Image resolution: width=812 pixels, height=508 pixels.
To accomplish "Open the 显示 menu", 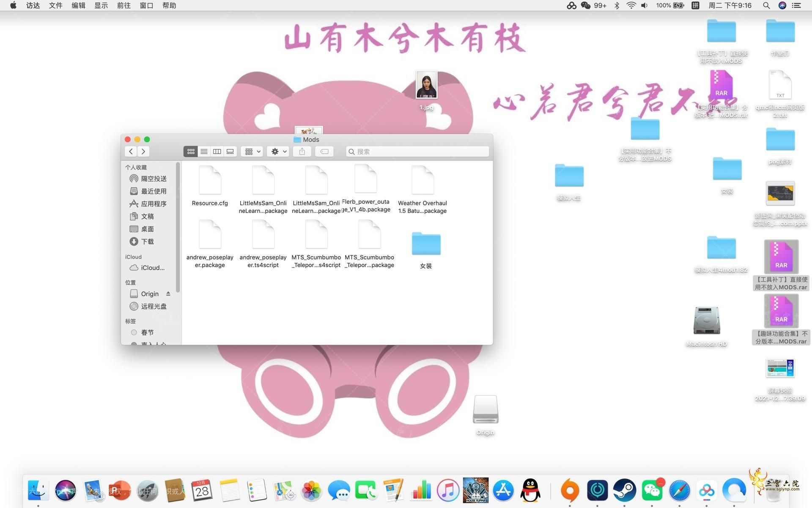I will [101, 6].
